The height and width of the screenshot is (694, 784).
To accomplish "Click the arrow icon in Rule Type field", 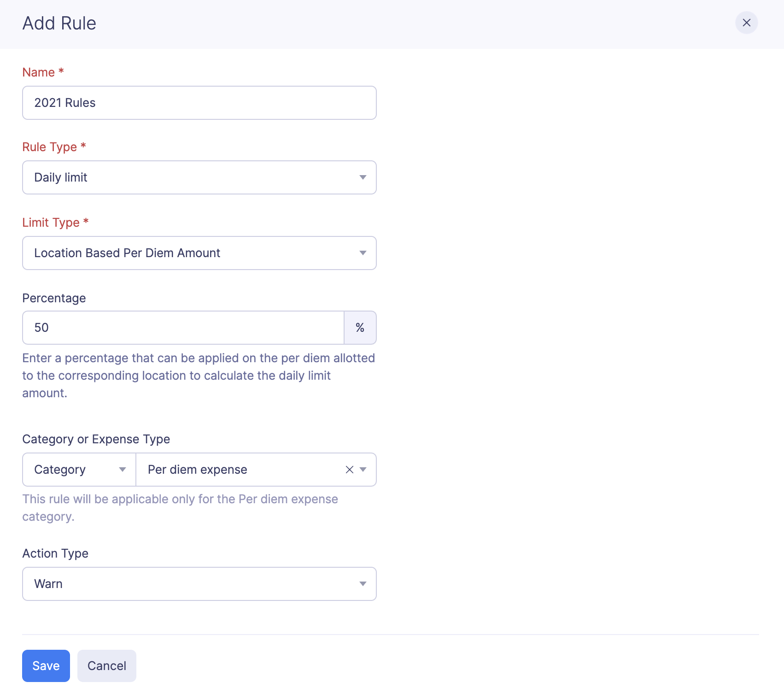I will [363, 177].
